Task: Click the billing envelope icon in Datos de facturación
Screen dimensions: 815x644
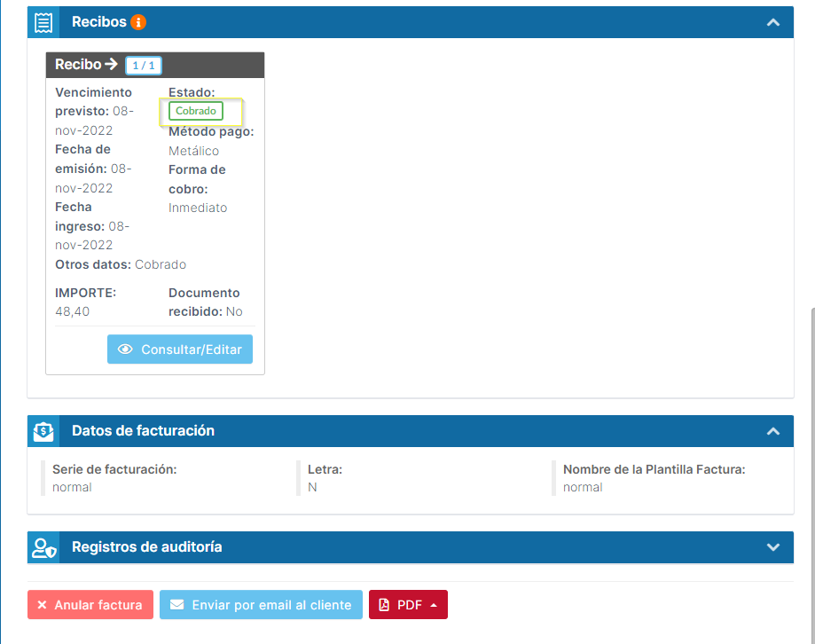Action: coord(43,431)
